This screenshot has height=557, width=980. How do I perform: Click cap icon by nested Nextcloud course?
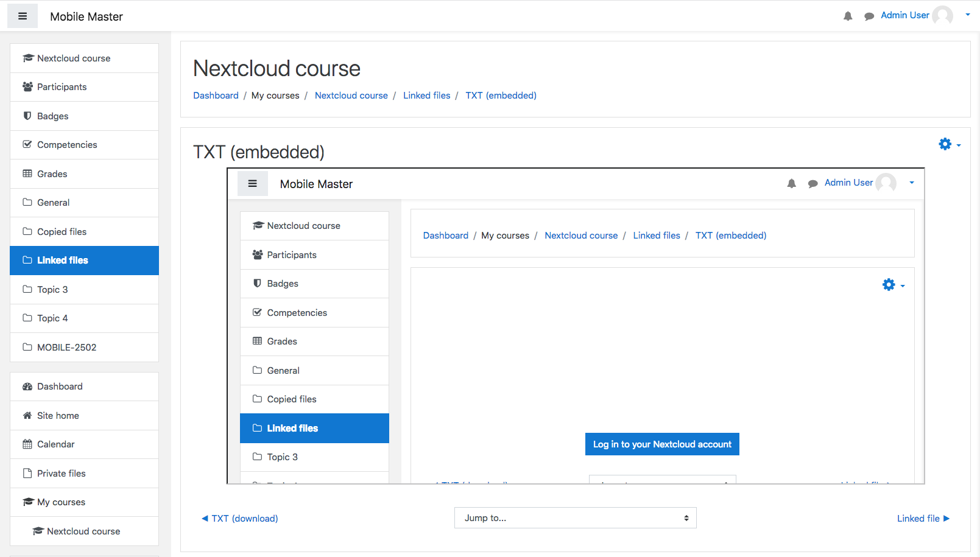(38, 531)
